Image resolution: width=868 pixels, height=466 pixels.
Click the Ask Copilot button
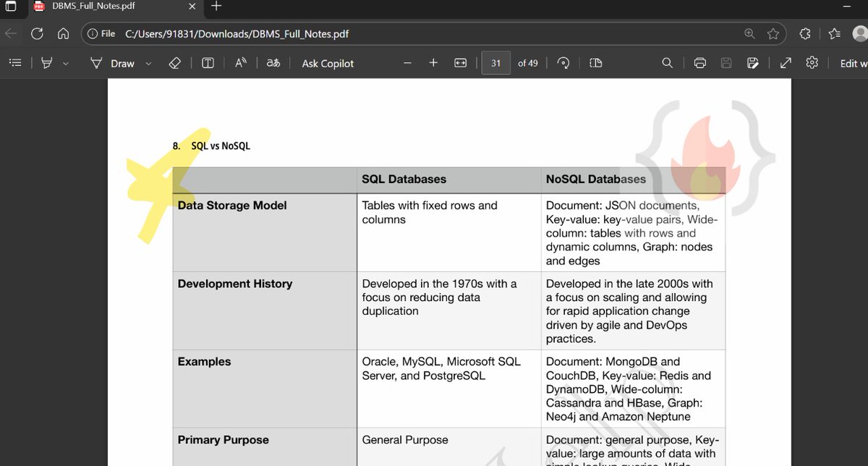coord(328,63)
